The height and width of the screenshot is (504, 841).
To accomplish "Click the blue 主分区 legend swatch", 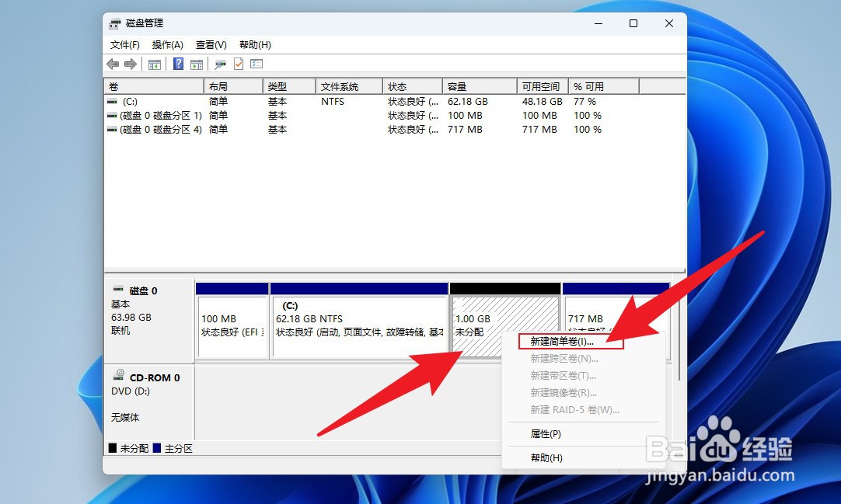I will tap(157, 448).
